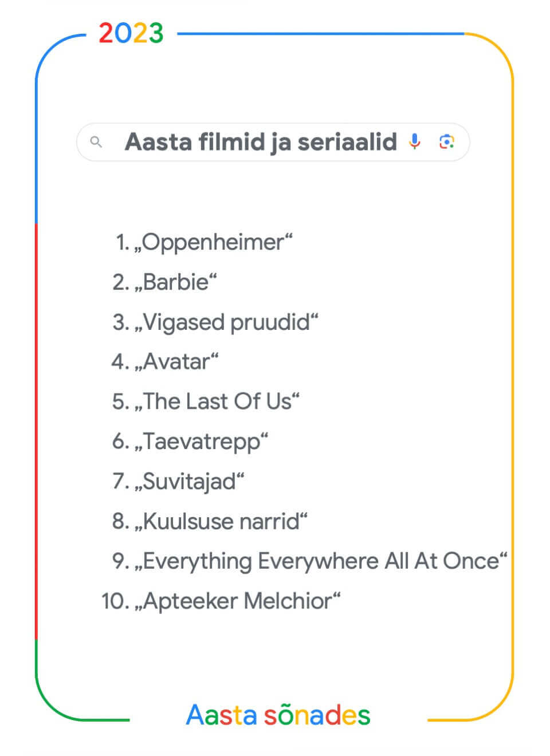The width and height of the screenshot is (550, 756).
Task: Choose the „Avatar“ list item
Action: point(176,361)
